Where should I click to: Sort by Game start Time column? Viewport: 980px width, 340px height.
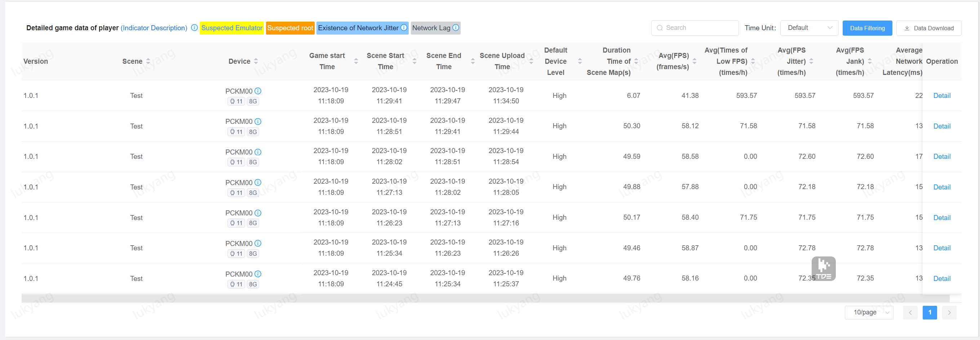click(x=356, y=61)
